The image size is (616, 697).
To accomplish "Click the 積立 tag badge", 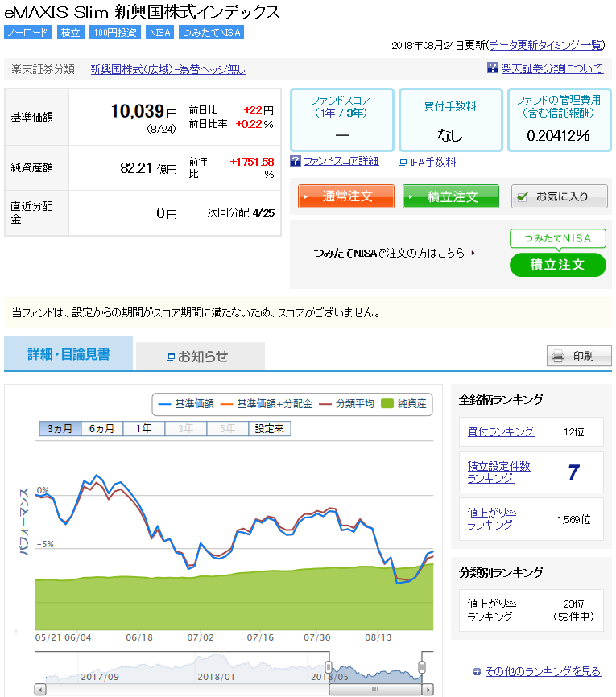I will tap(71, 32).
